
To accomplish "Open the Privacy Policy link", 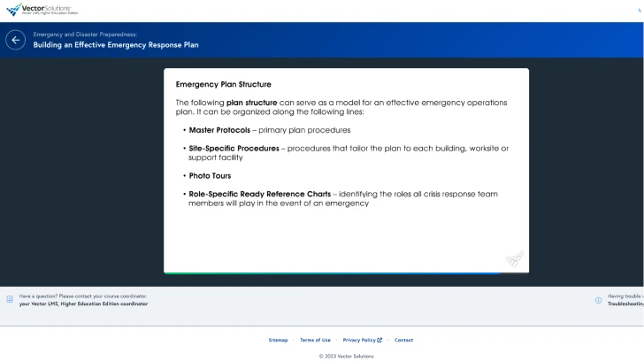I will pyautogui.click(x=359, y=340).
